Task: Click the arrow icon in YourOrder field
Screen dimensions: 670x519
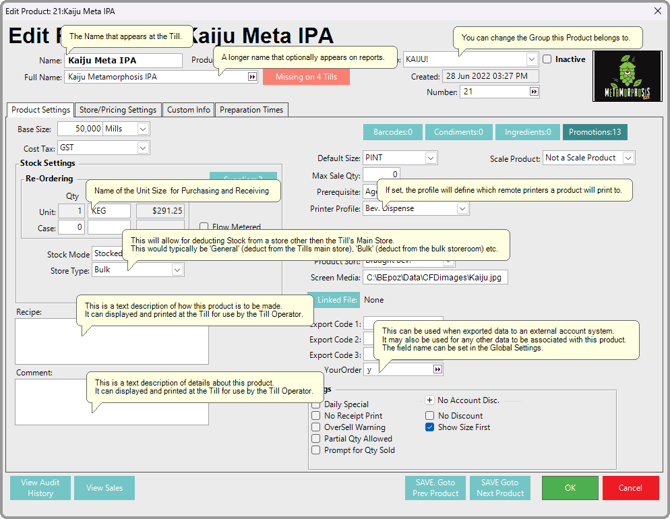Action: click(423, 369)
